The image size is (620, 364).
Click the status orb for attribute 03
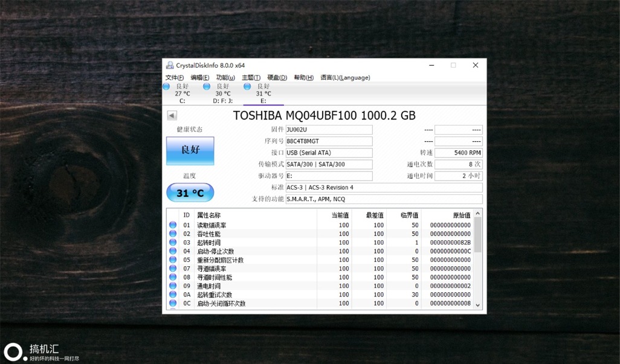(173, 243)
